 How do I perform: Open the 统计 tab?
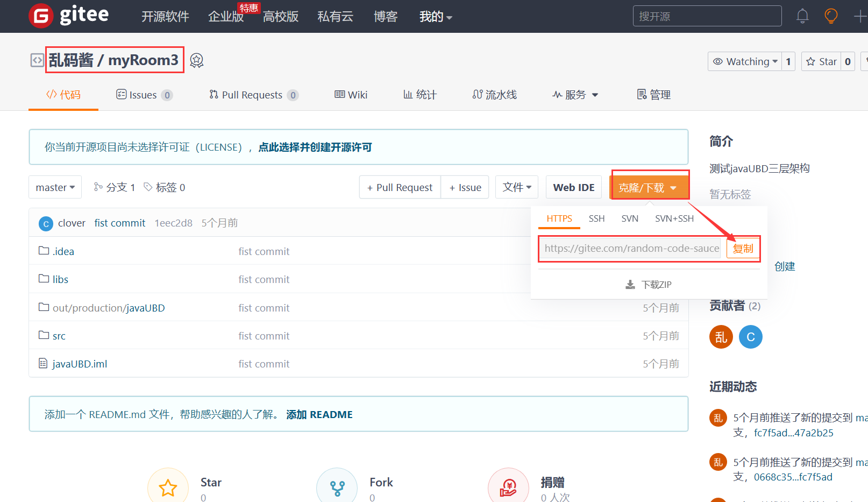(420, 95)
